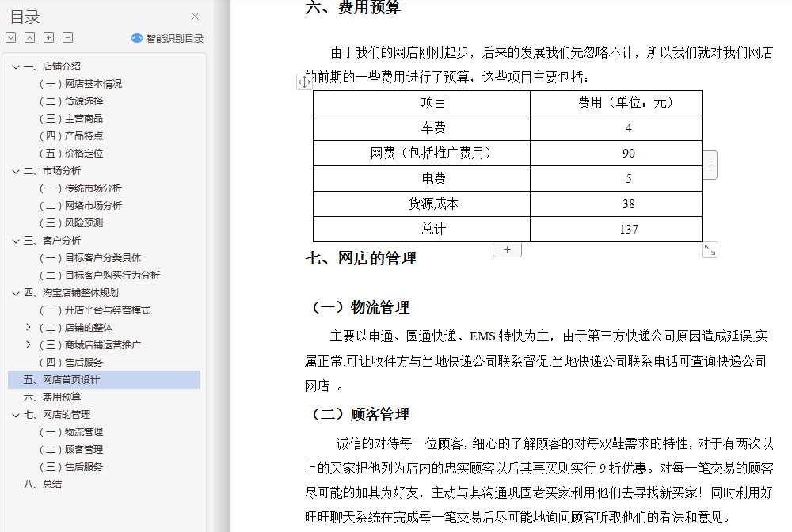
Task: Jump to (一)开店平台与经营模式
Action: [x=95, y=310]
